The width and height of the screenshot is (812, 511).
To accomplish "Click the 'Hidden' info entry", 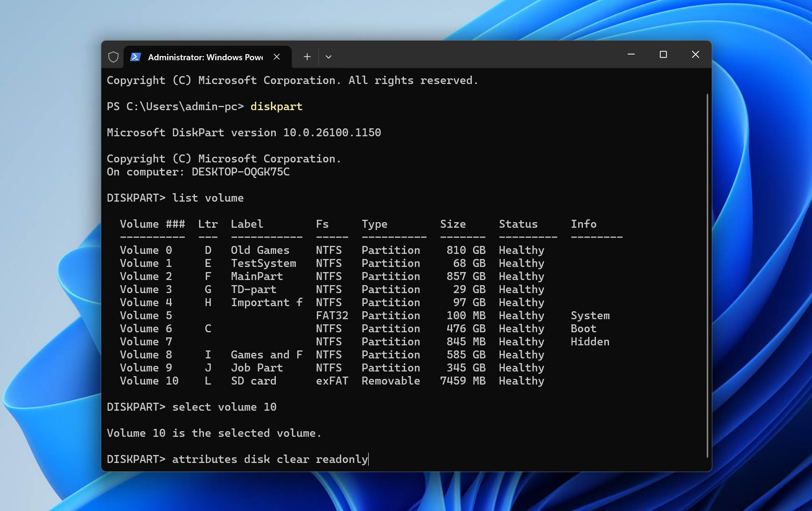I will (590, 342).
